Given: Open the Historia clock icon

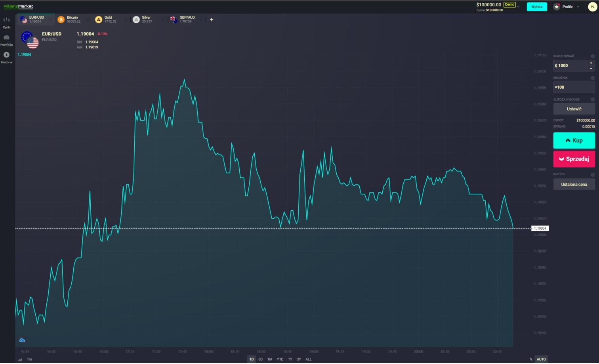Looking at the screenshot, I should 6,55.
